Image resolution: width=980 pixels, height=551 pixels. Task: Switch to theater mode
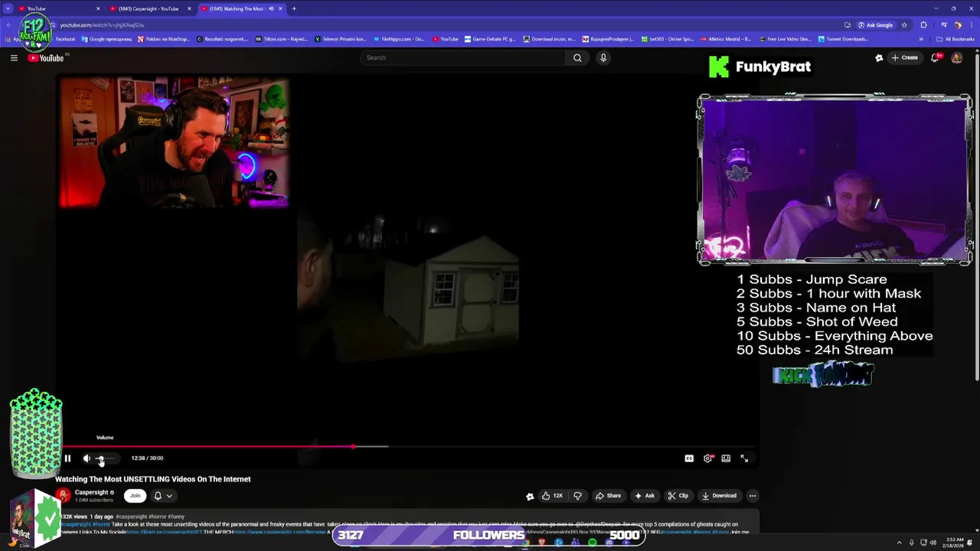coord(726,458)
